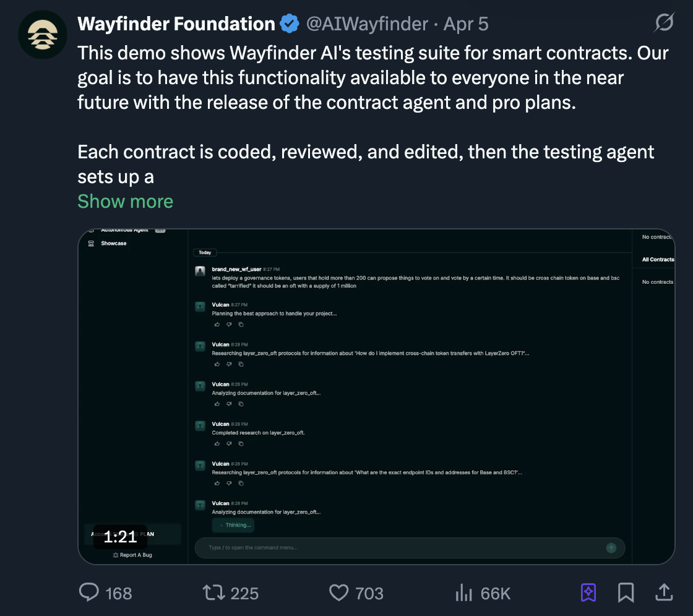View tweet analytics bar chart icon
The image size is (693, 616).
click(463, 593)
